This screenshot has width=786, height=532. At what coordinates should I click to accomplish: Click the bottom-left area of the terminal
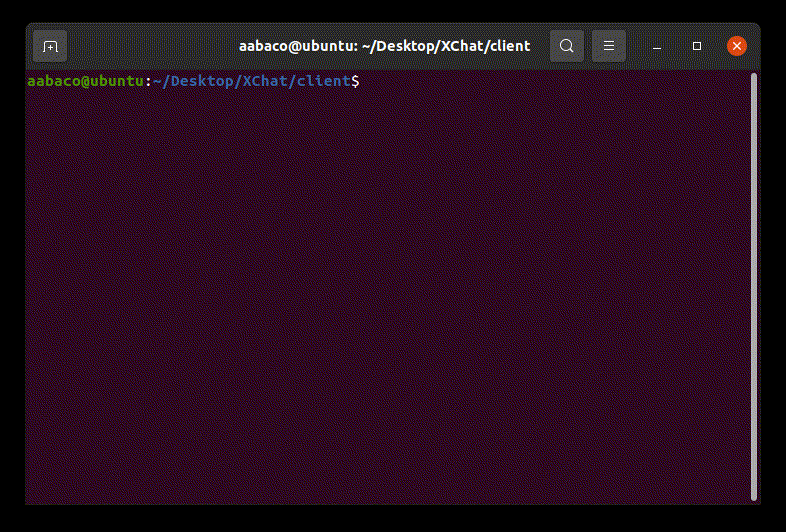[x=60, y=480]
